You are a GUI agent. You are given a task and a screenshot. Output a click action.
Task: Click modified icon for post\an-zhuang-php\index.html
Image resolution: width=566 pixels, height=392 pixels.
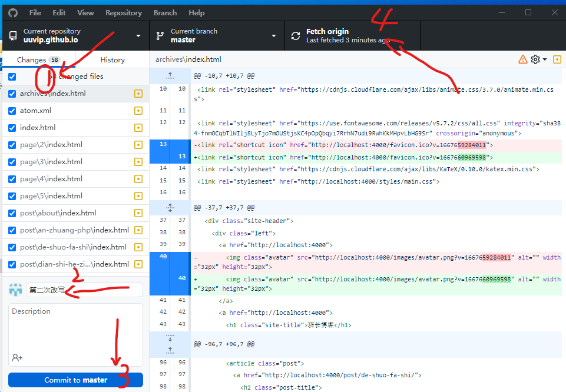[x=138, y=230]
